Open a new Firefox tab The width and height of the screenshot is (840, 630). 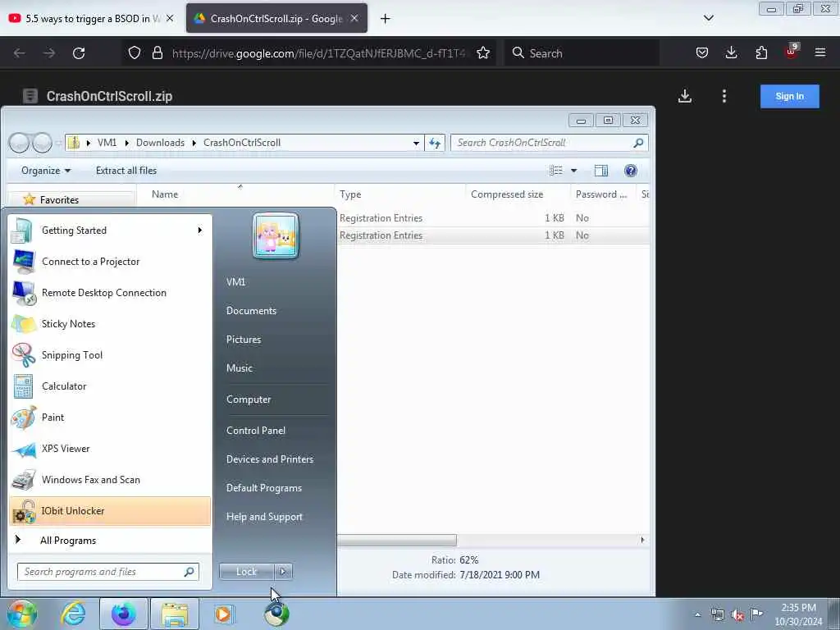point(386,19)
